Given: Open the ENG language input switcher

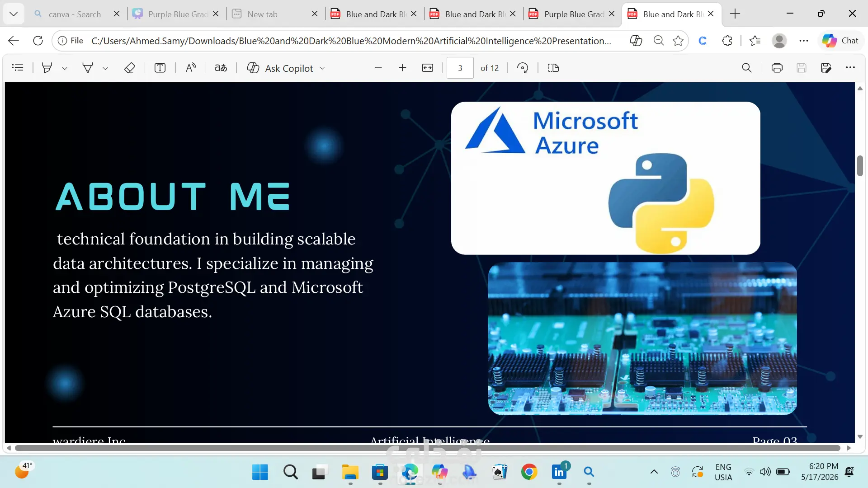Looking at the screenshot, I should click(x=723, y=472).
